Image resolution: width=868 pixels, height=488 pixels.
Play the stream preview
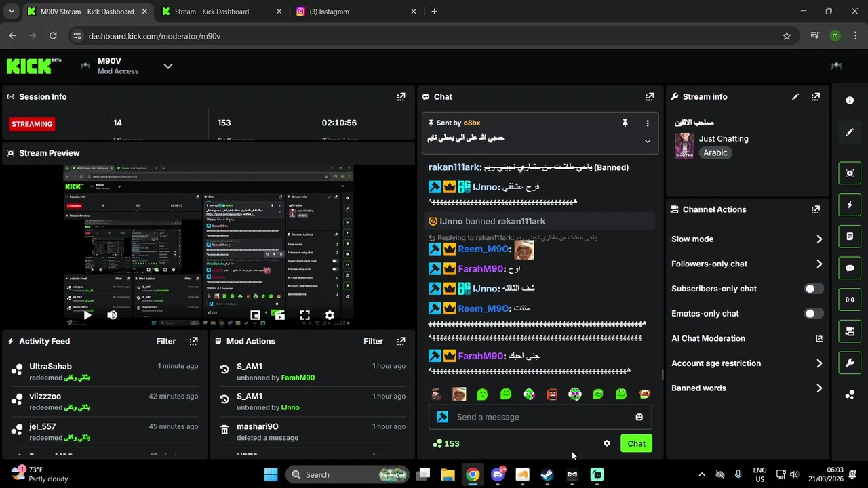pyautogui.click(x=87, y=315)
